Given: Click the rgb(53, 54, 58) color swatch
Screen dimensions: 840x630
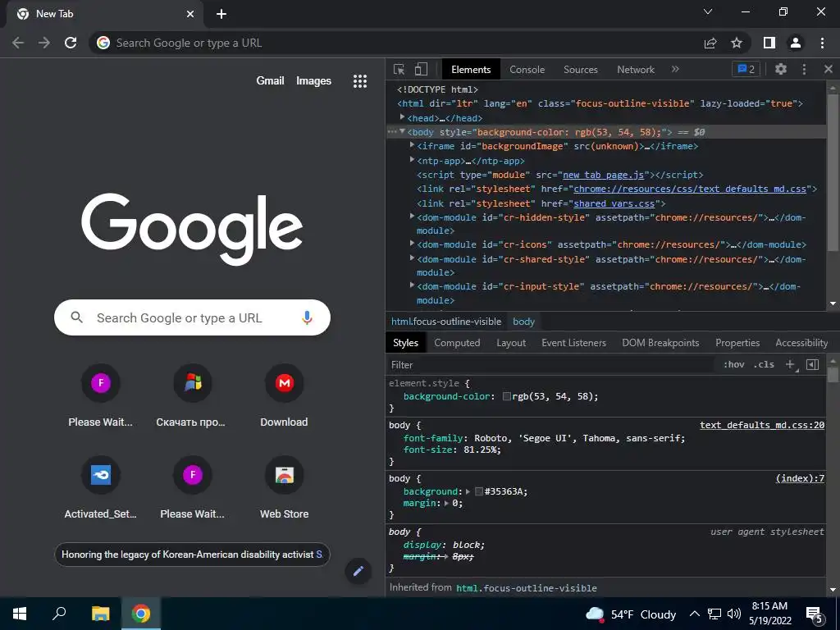Looking at the screenshot, I should [506, 396].
